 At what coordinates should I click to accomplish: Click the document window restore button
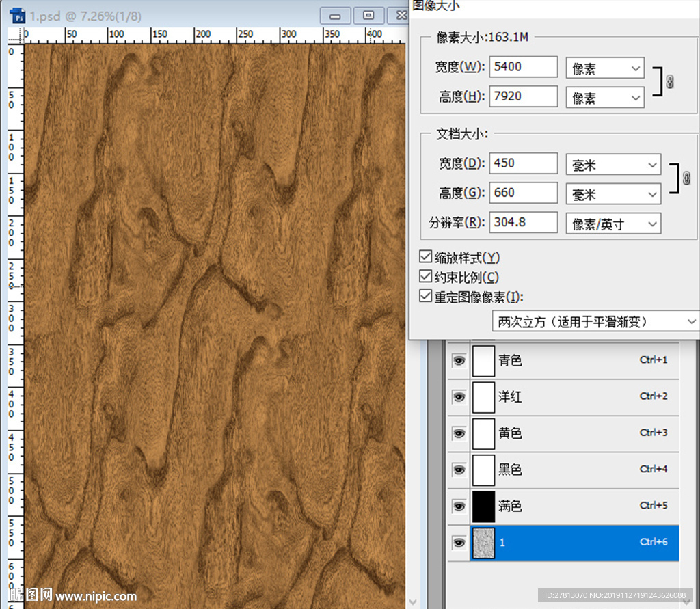tap(368, 16)
